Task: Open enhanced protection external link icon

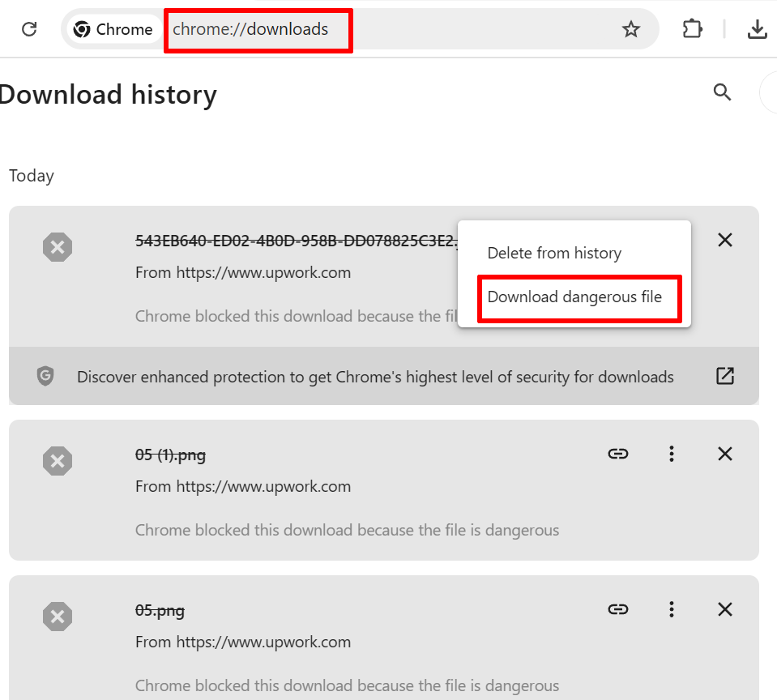Action: 724,376
